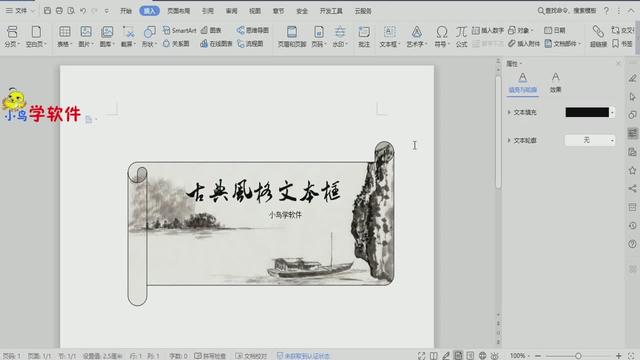Open the 符号 symbol dropdown

point(442,36)
